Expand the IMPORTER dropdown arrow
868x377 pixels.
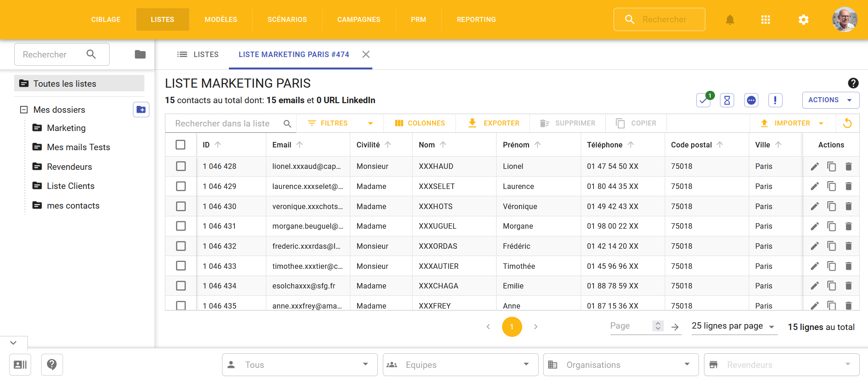click(821, 123)
